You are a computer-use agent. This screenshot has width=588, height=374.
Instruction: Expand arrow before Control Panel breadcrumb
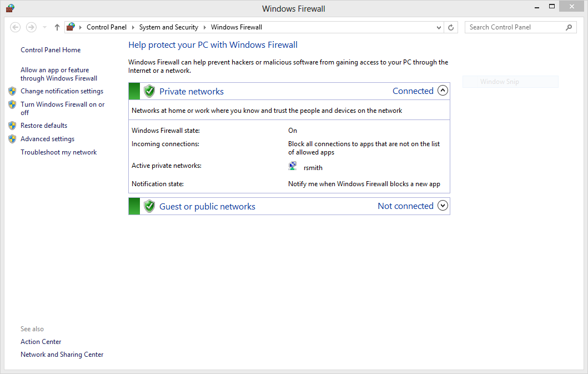coord(81,27)
